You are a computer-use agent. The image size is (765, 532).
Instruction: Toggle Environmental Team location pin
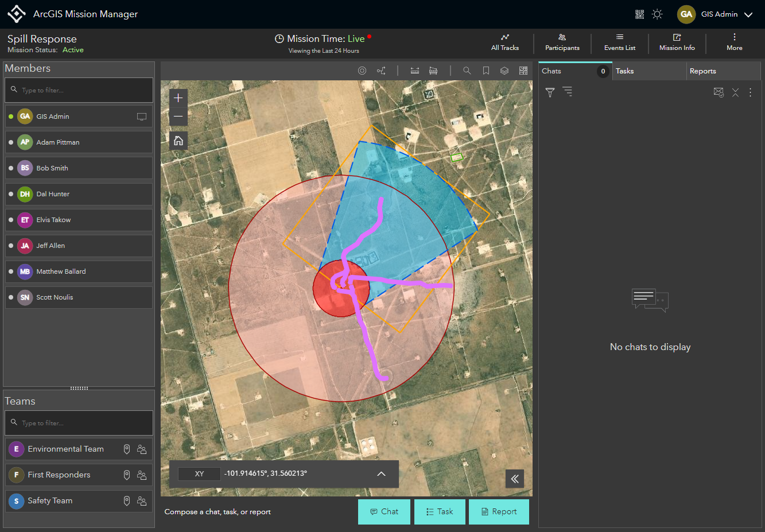pyautogui.click(x=127, y=449)
